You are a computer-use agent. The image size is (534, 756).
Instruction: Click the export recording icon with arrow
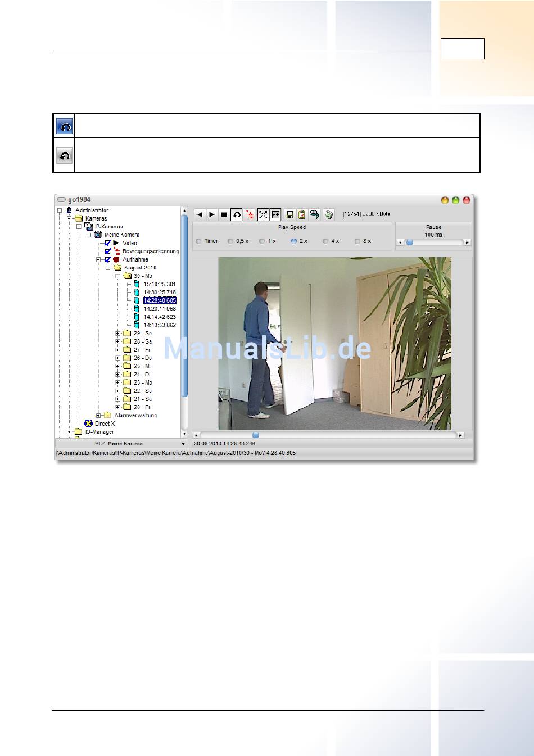(x=315, y=214)
